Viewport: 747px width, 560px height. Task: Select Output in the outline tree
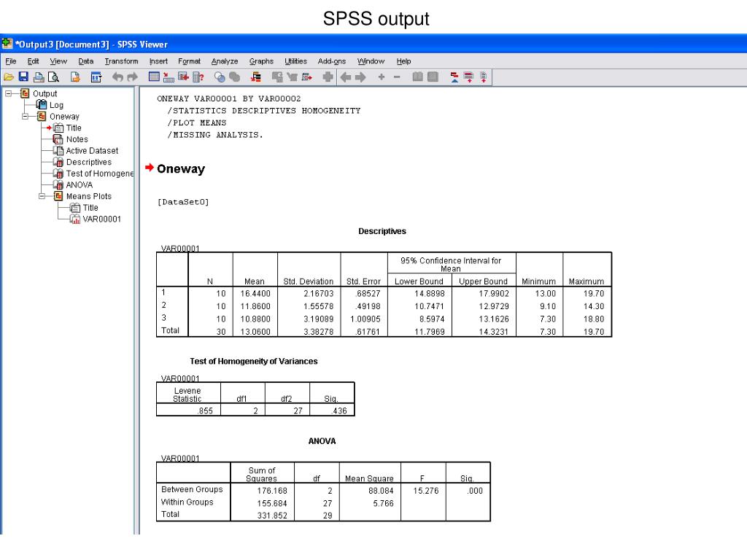[44, 94]
